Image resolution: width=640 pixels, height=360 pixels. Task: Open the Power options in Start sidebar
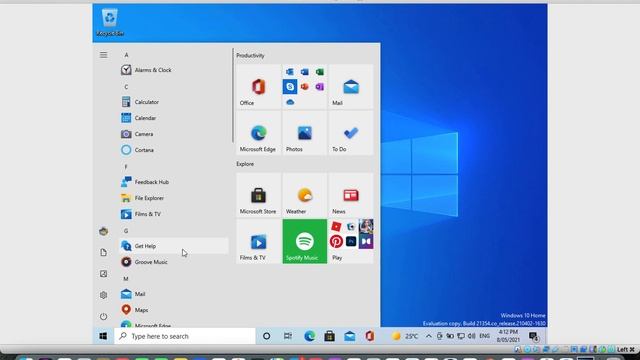pos(104,316)
